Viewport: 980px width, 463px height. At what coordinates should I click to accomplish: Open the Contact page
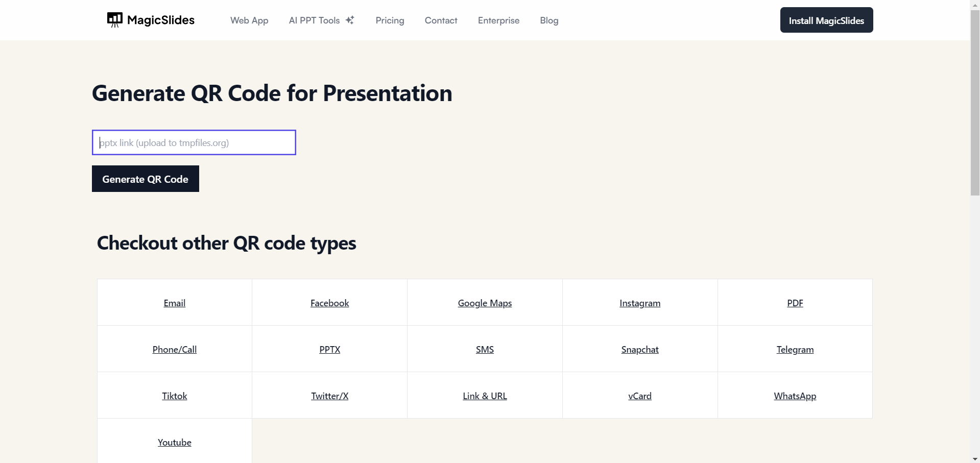[441, 20]
